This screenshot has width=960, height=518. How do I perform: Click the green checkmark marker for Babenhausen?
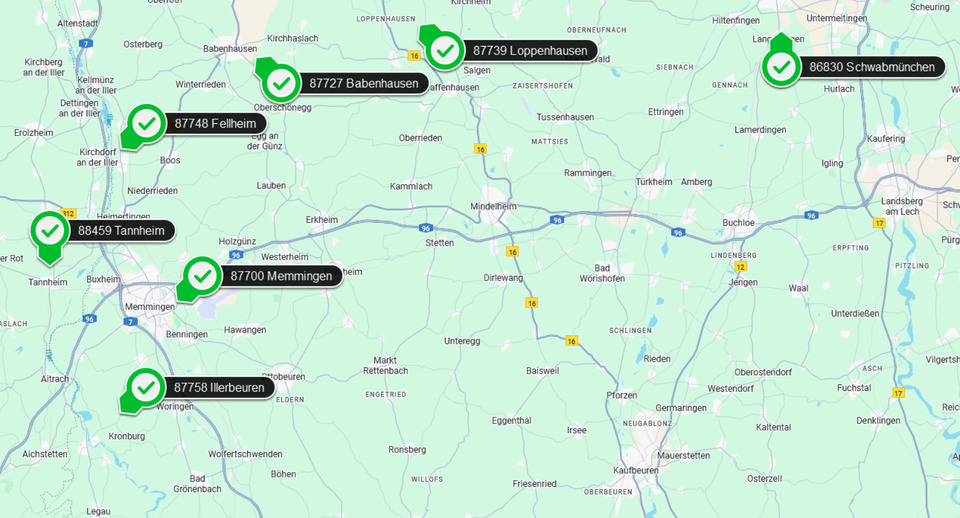coord(281,83)
